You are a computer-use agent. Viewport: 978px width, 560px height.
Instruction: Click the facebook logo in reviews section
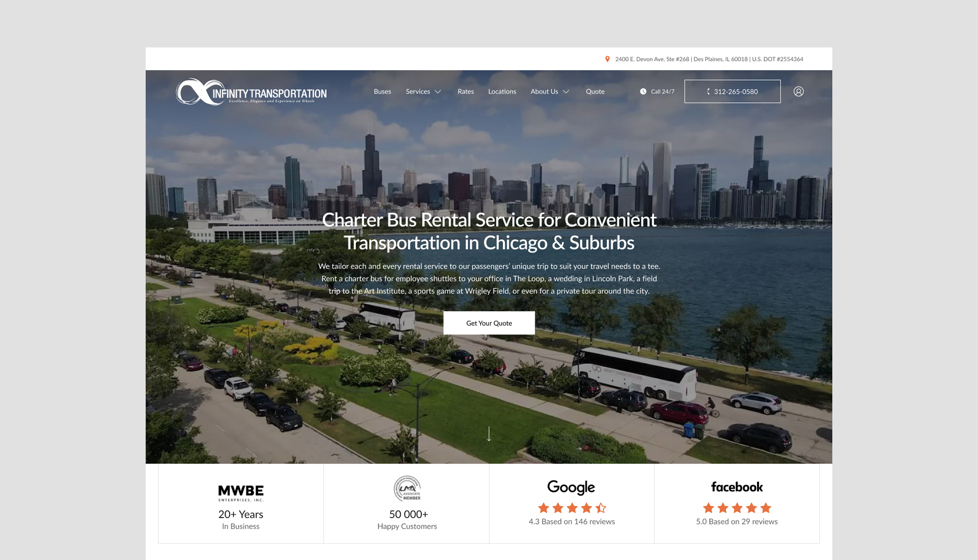(737, 487)
